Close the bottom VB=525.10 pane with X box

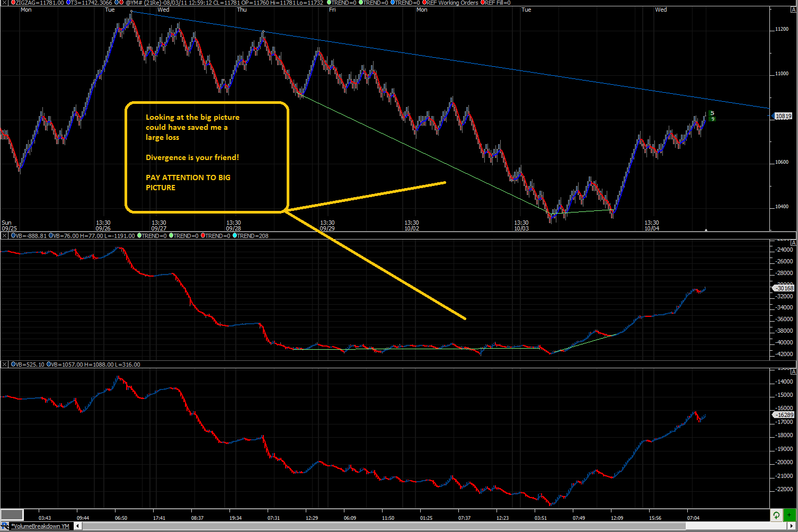pyautogui.click(x=4, y=365)
